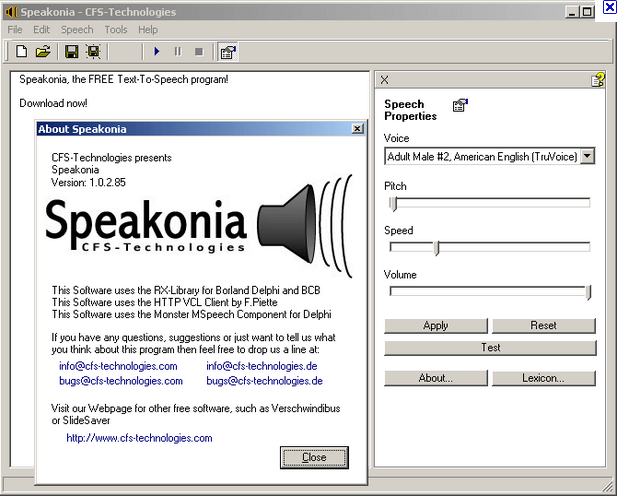Open the Edit menu

[41, 29]
